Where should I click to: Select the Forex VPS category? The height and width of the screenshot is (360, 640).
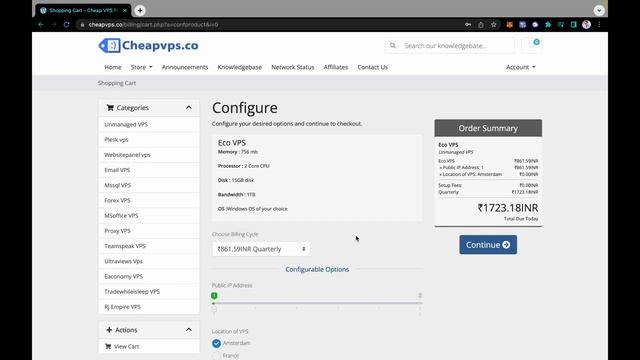(149, 200)
